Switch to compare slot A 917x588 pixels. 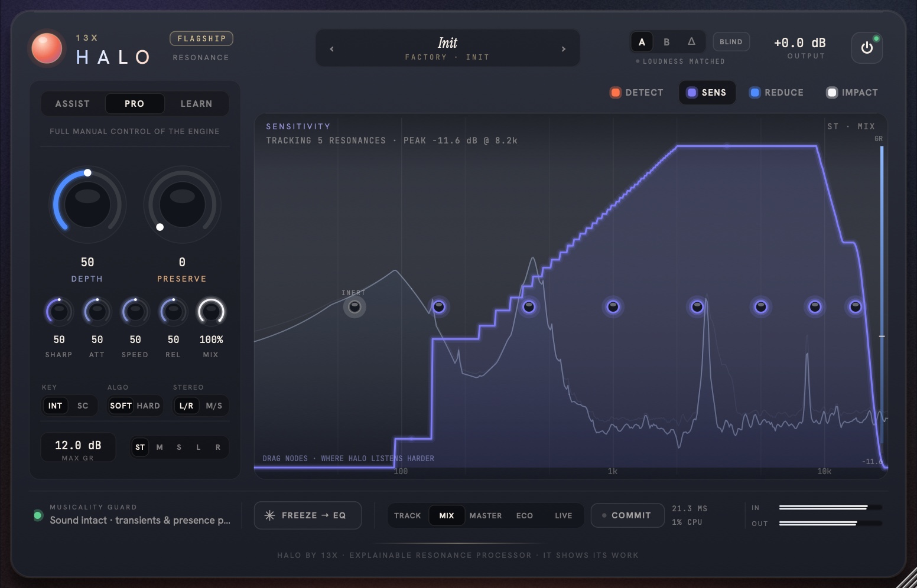(x=642, y=42)
